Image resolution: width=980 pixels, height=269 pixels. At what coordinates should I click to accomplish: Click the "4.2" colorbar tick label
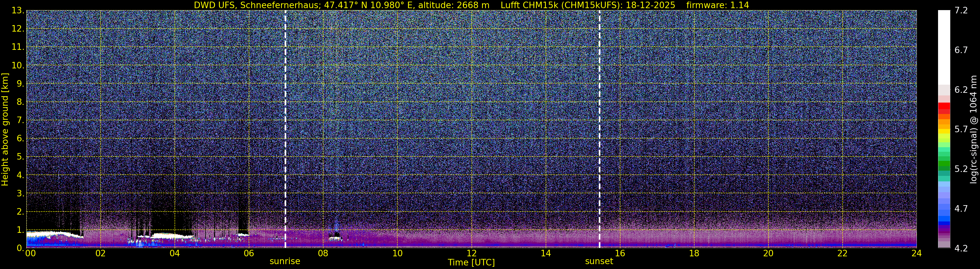[961, 248]
